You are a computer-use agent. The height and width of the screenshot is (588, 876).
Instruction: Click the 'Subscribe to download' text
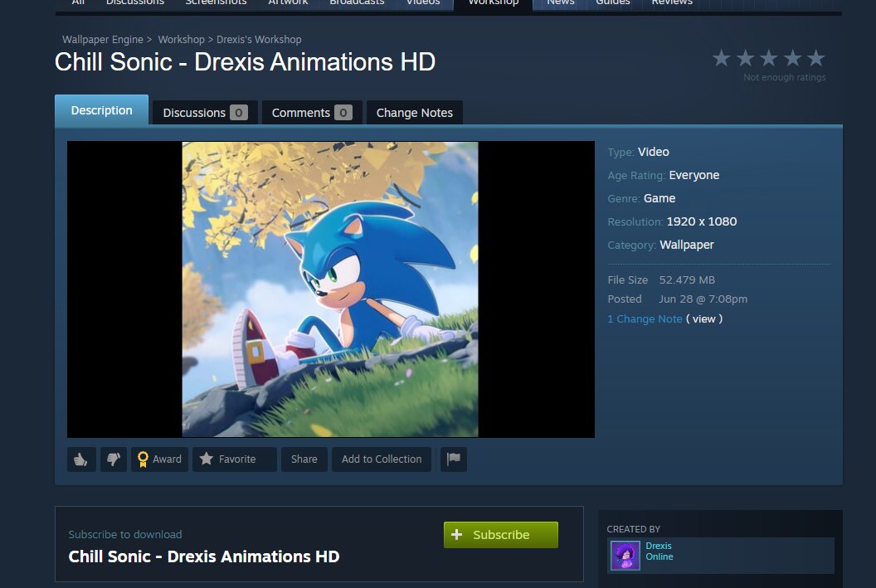tap(125, 534)
